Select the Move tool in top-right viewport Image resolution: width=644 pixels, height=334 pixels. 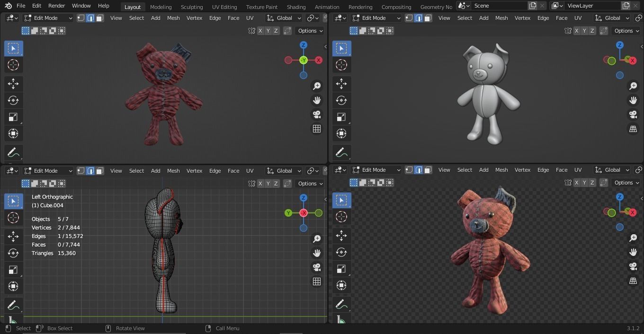click(x=341, y=84)
